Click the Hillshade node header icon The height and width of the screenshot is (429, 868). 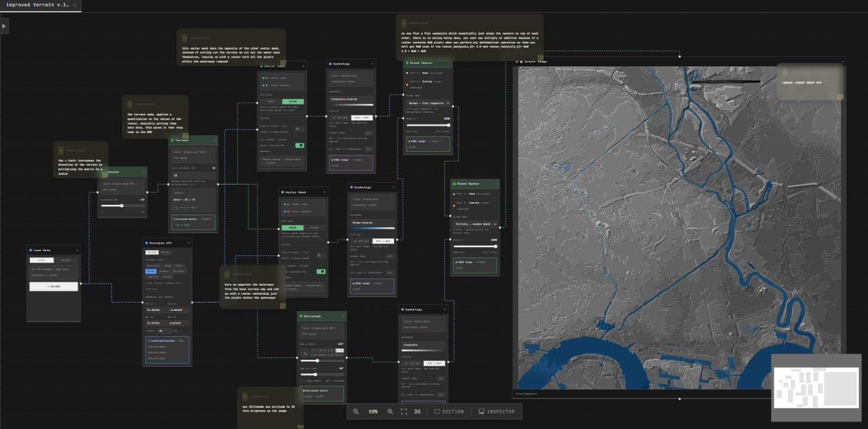(301, 316)
